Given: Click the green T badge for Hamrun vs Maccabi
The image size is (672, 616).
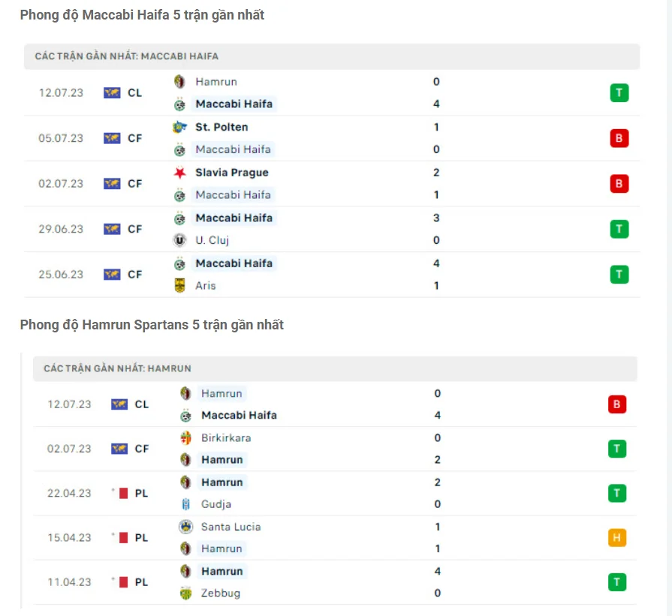Looking at the screenshot, I should [619, 92].
